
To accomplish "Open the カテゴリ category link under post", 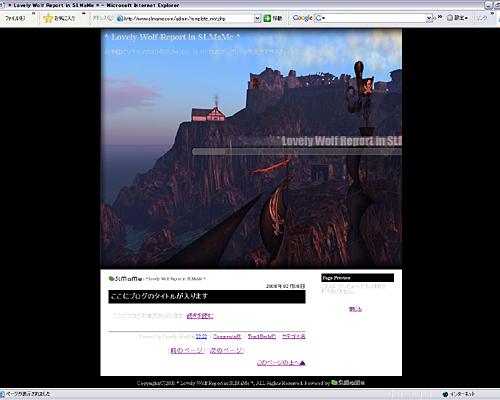I will tap(294, 336).
